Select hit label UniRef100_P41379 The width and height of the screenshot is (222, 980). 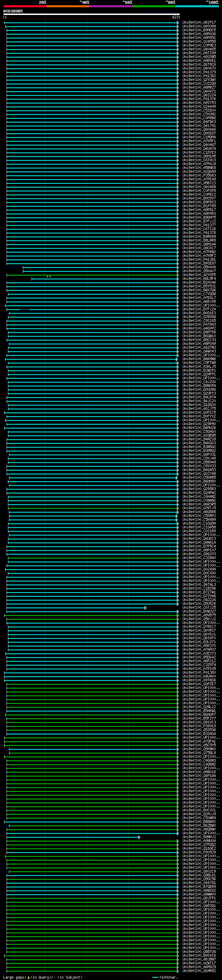coord(199,72)
